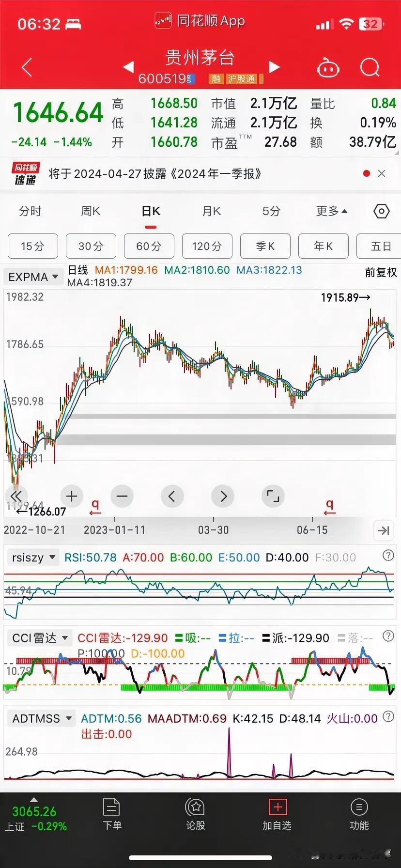Switch to previous stock with left triangle
The image size is (401, 868).
tap(128, 67)
